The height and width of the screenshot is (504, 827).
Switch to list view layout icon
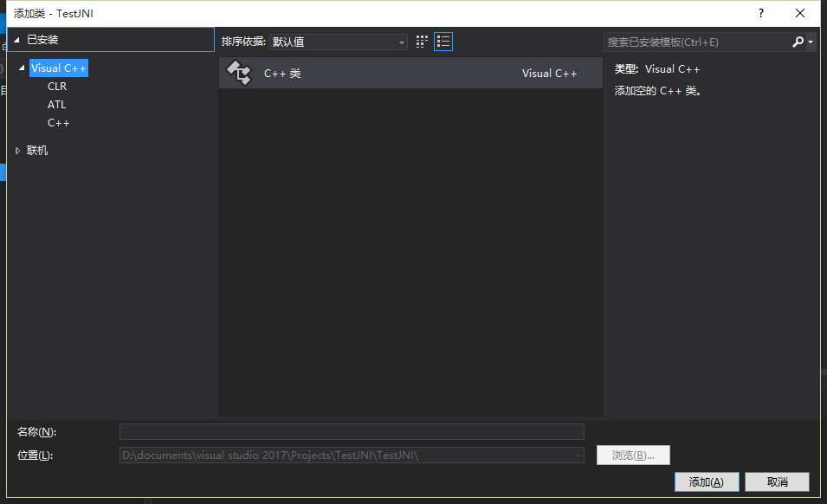[x=443, y=42]
